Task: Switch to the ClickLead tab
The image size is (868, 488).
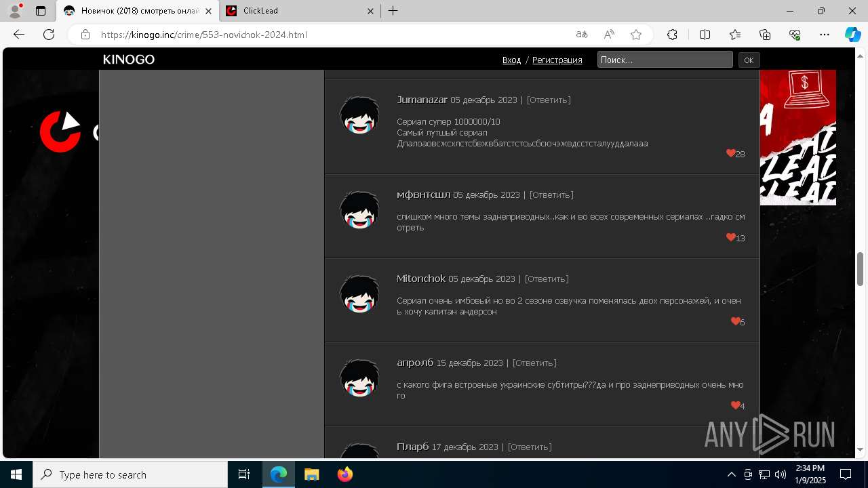Action: (x=300, y=11)
